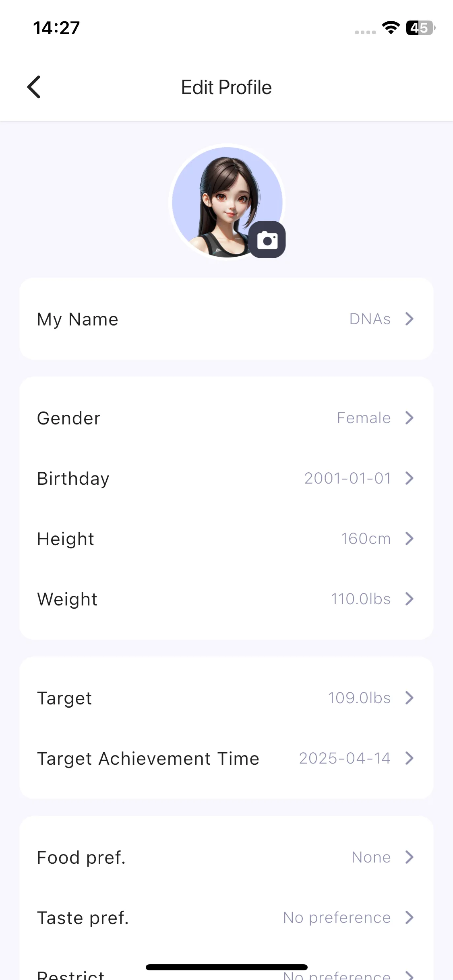Change the 110.0lbs weight value
The height and width of the screenshot is (980, 453).
361,599
